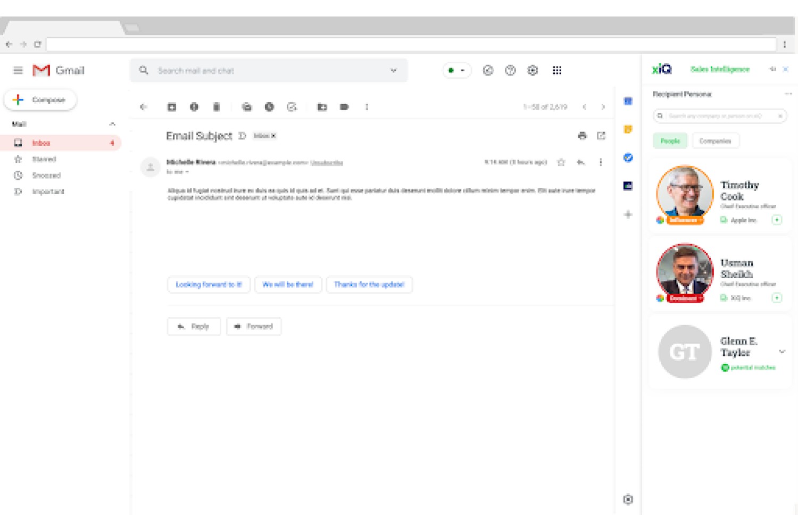
Task: Open the Google Calendar side panel icon
Action: click(x=628, y=101)
